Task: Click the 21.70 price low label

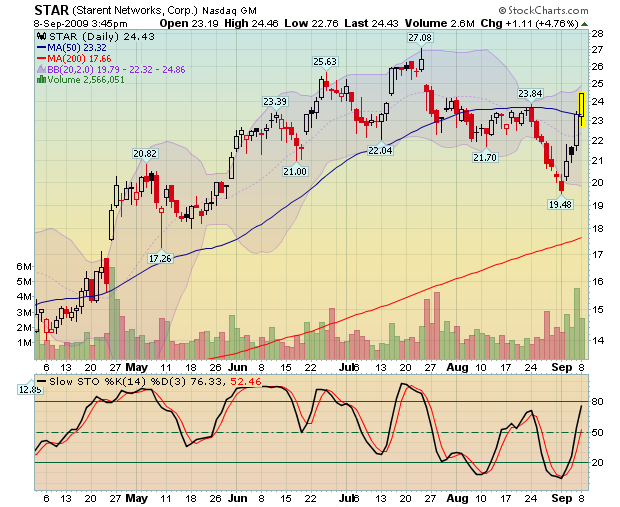Action: (485, 157)
